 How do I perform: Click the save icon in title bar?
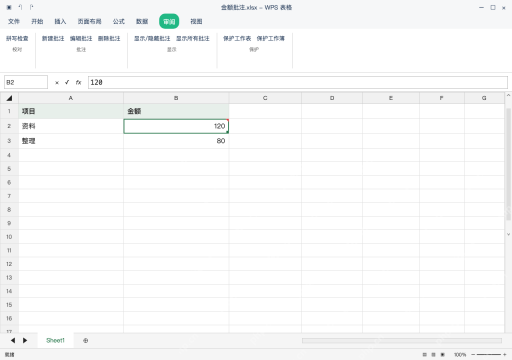click(x=9, y=7)
